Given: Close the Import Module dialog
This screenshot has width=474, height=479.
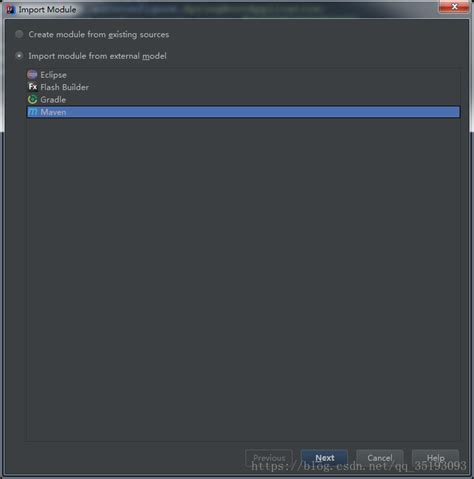Looking at the screenshot, I should point(454,7).
